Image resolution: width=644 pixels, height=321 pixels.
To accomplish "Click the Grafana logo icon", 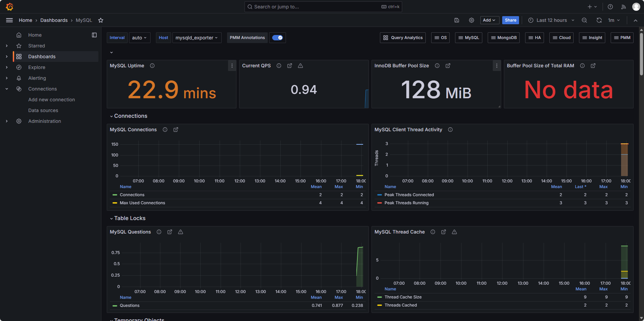I will click(9, 7).
